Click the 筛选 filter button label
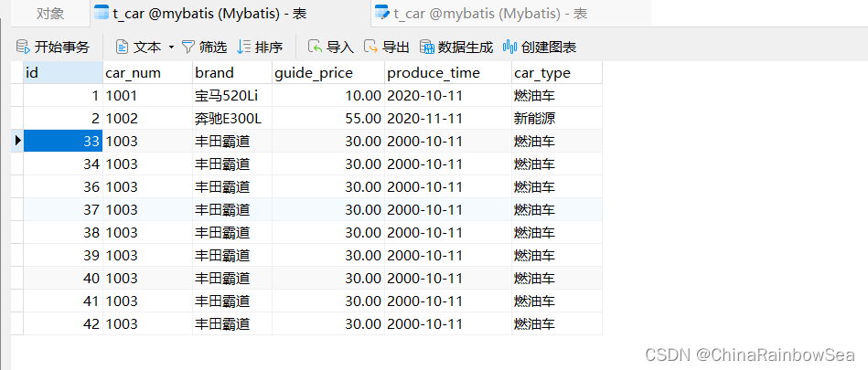Viewport: 868px width, 370px height. pyautogui.click(x=213, y=47)
